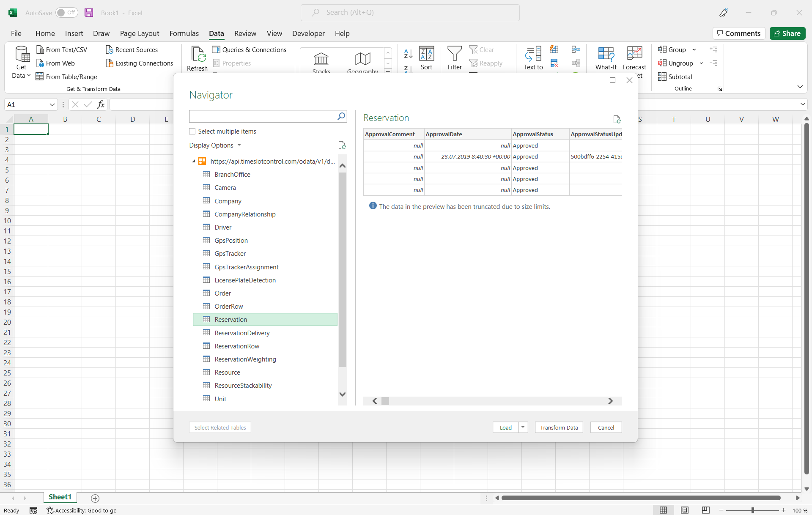This screenshot has height=515, width=812.
Task: Click Select Related Tables
Action: click(220, 427)
